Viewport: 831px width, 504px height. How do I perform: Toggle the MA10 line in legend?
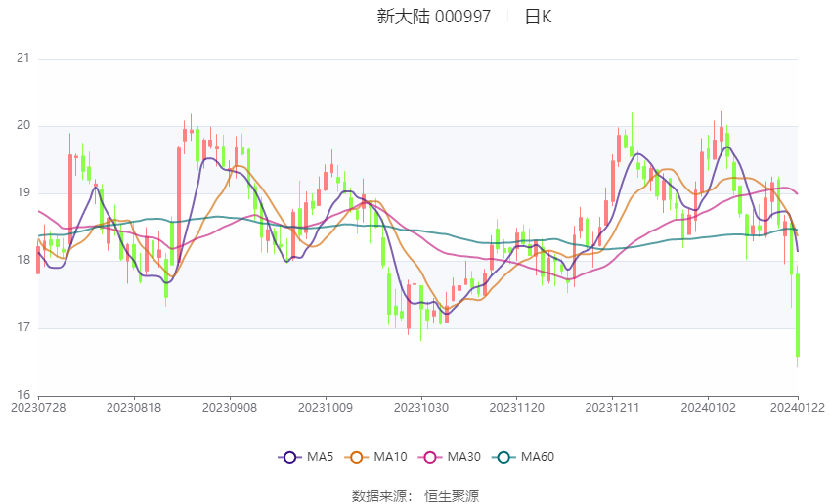(375, 457)
